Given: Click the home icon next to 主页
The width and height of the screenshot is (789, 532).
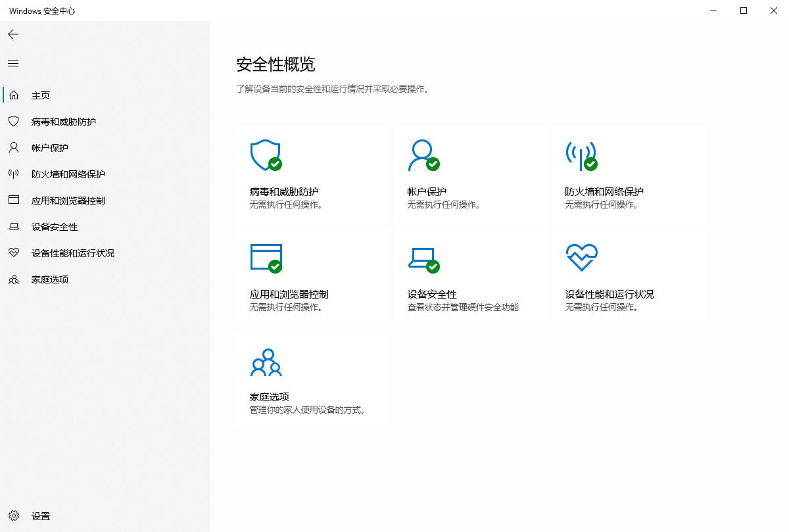Looking at the screenshot, I should [x=12, y=95].
